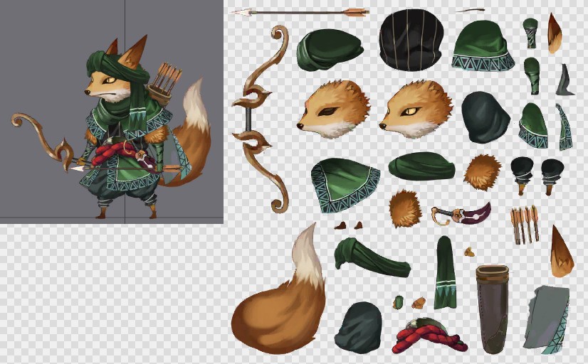Select the horizontal arrow sprite at top

[x=300, y=11]
